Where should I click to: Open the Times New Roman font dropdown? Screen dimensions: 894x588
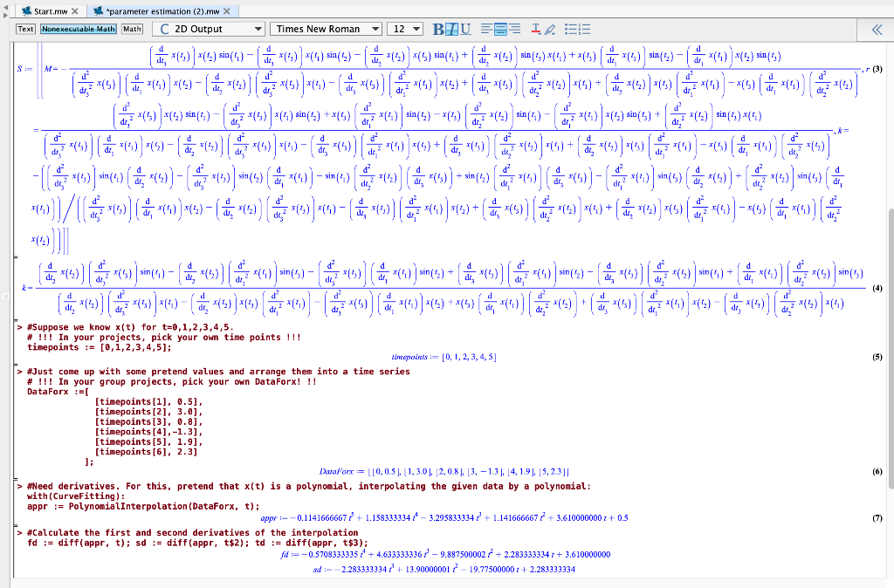tap(327, 29)
